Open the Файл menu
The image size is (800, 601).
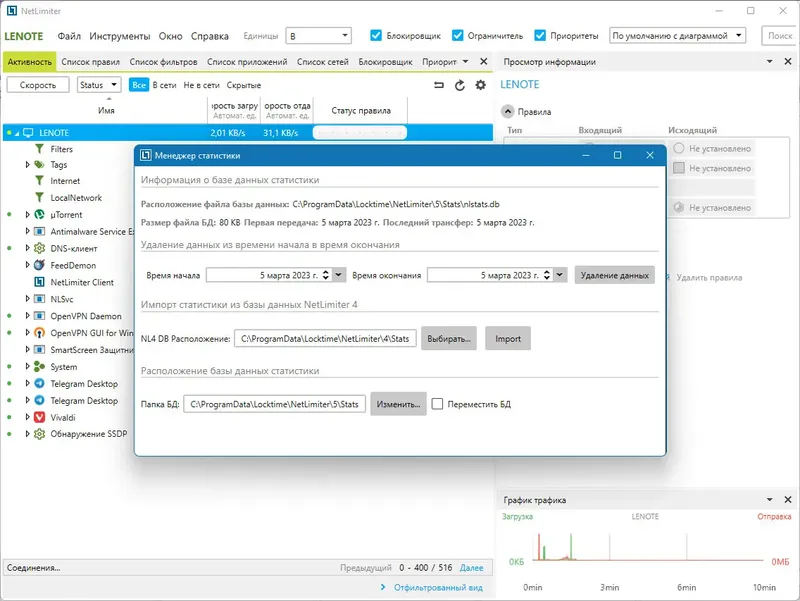click(x=69, y=36)
